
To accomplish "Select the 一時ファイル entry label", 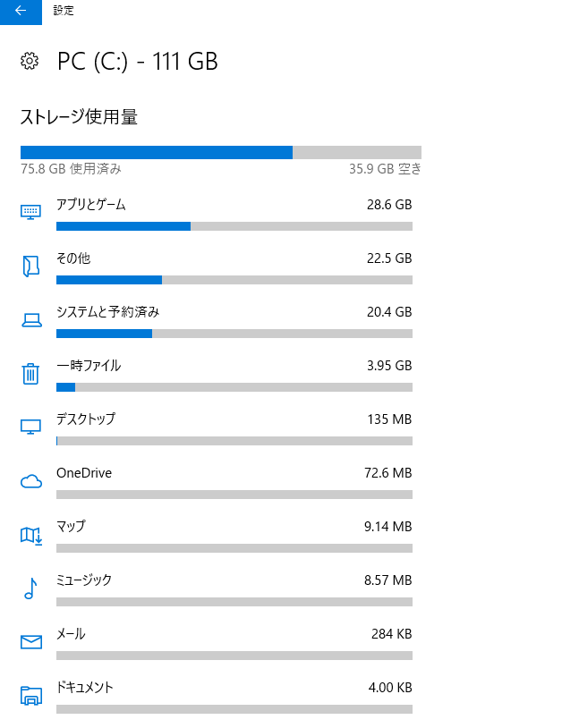I will pos(89,366).
